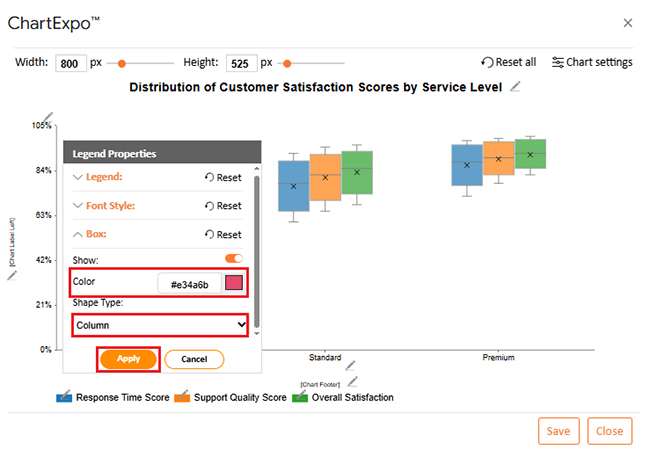The image size is (650, 457).
Task: Click the Response Time Score legend edit icon
Action: [65, 397]
